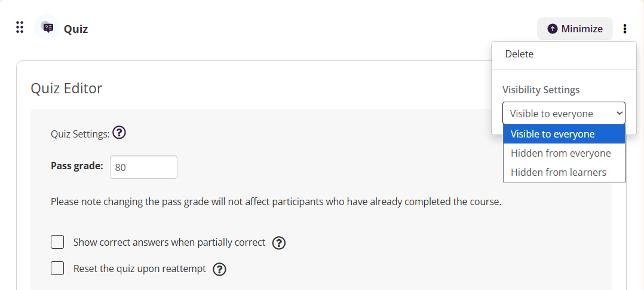Click help icon next to Quiz Settings
The height and width of the screenshot is (290, 644).
click(x=119, y=133)
